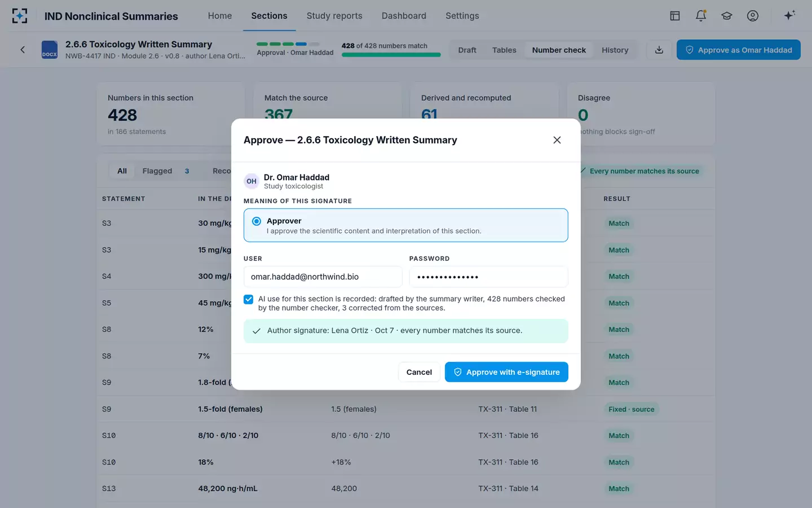Cancel the approval dialog
Image resolution: width=812 pixels, height=508 pixels.
coord(419,372)
